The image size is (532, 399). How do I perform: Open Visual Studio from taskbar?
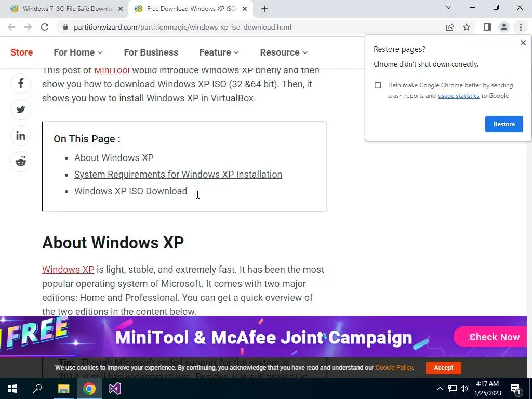(x=115, y=389)
